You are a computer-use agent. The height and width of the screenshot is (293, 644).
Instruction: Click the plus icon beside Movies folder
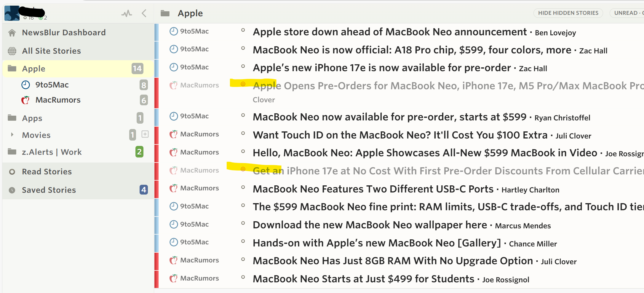[x=145, y=134]
